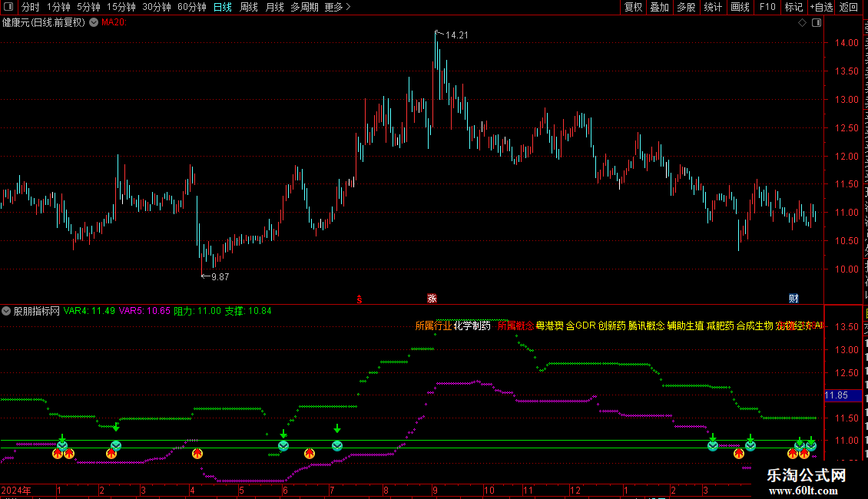The width and height of the screenshot is (868, 499).
Task: Add stock via +自选 button
Action: [x=821, y=7]
